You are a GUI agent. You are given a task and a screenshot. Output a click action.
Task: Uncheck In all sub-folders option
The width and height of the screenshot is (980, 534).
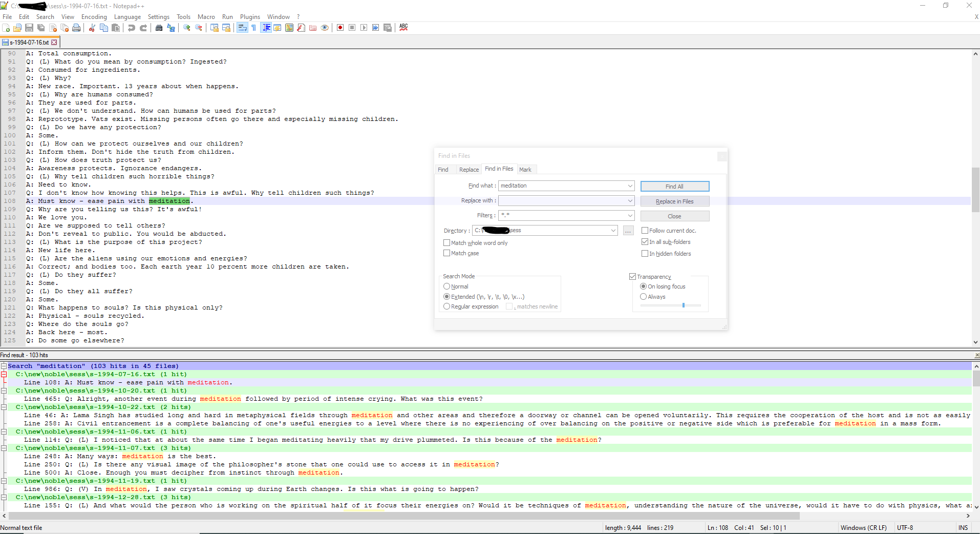coord(645,242)
